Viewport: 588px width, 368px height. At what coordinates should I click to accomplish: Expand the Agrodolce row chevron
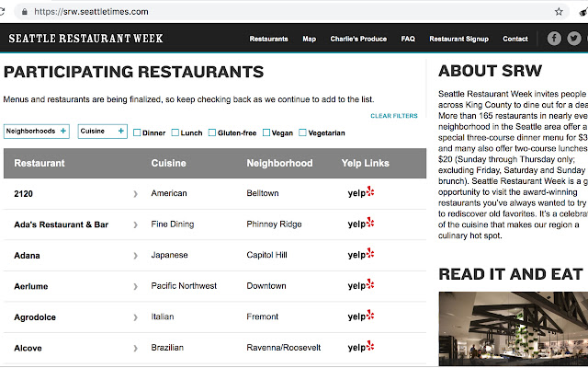135,317
